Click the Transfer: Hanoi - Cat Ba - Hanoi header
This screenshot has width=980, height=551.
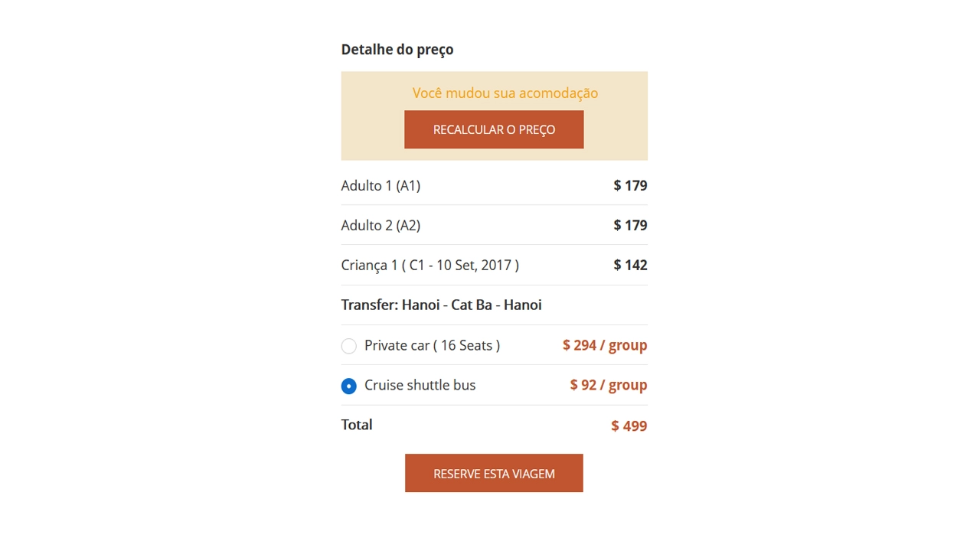[x=441, y=305]
